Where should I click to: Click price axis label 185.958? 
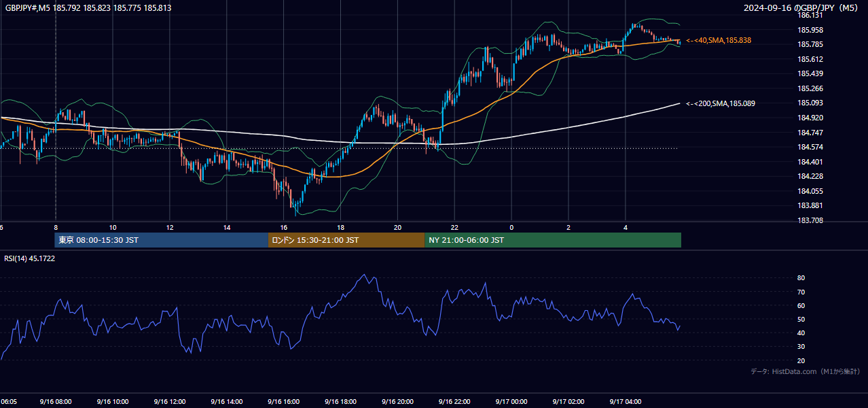pyautogui.click(x=810, y=30)
